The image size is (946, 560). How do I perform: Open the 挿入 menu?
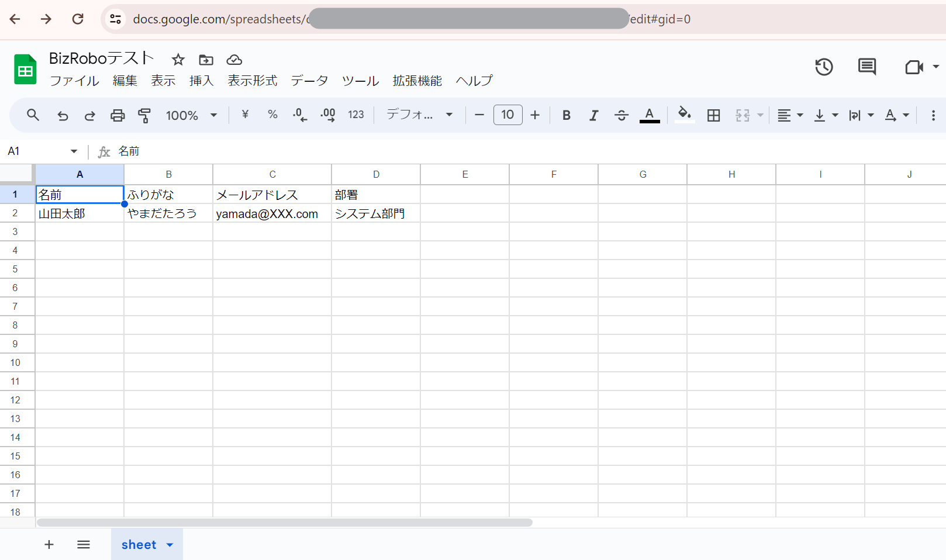[x=202, y=81]
